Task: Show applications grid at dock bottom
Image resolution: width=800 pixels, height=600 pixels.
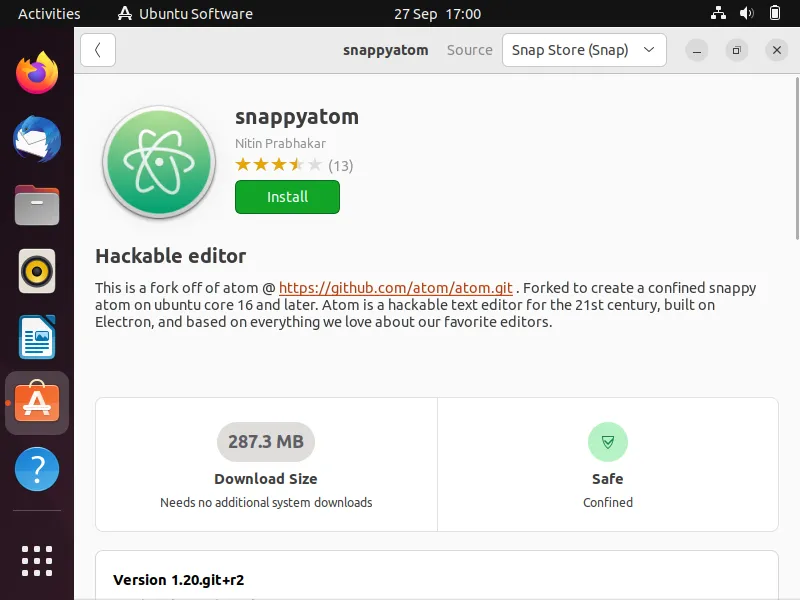Action: [37, 561]
